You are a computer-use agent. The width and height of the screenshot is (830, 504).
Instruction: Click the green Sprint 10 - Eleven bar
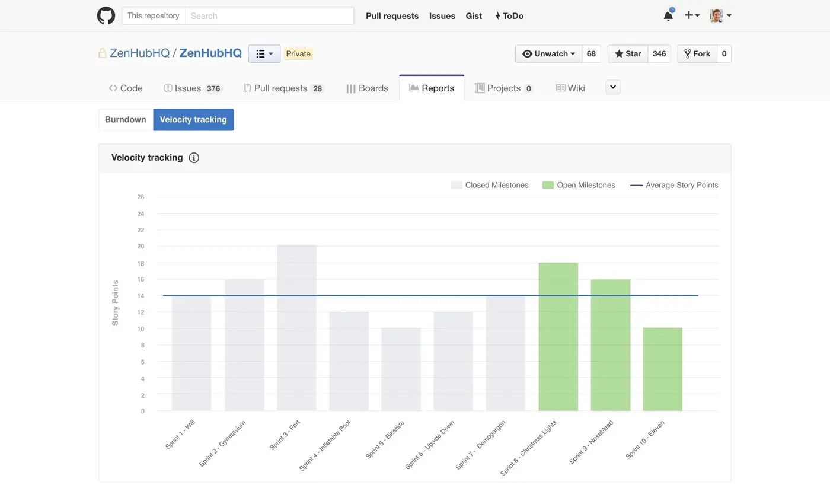[663, 369]
